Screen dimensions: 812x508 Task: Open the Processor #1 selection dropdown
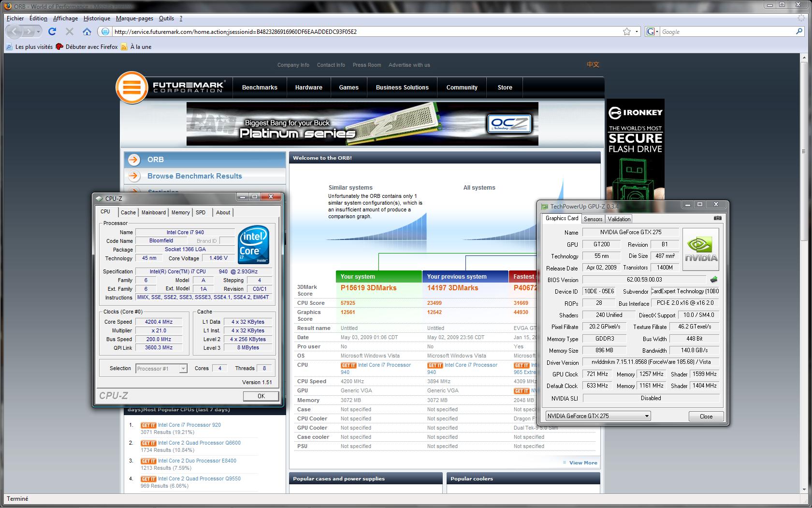tap(183, 369)
